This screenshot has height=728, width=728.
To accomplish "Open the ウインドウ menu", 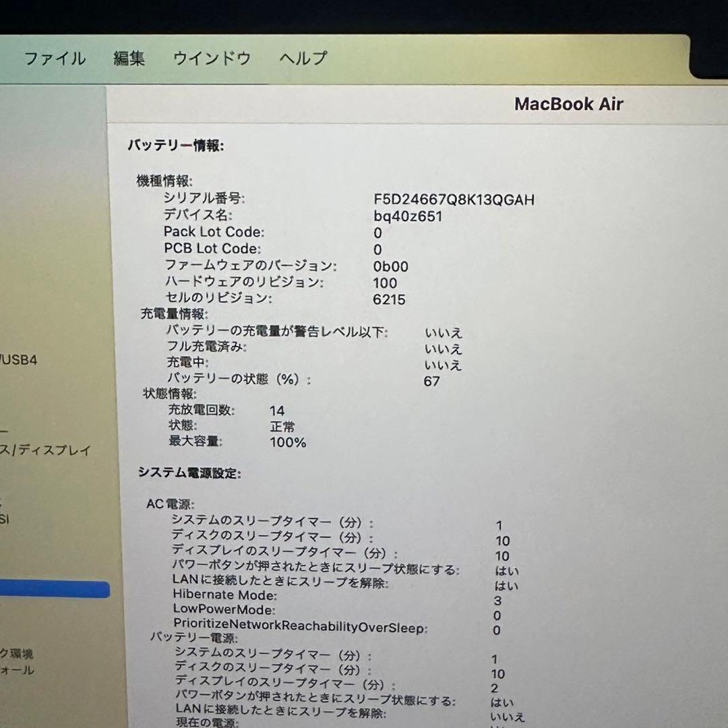I will (212, 58).
